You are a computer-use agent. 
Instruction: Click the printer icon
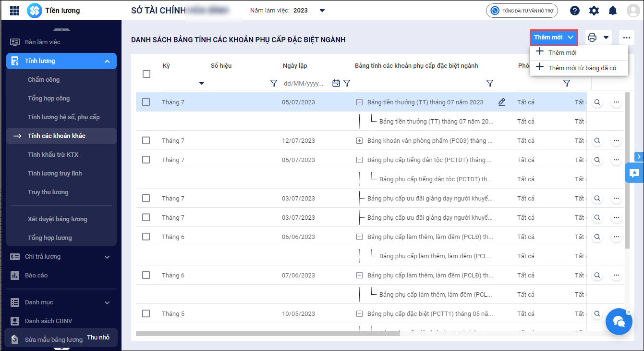click(592, 38)
